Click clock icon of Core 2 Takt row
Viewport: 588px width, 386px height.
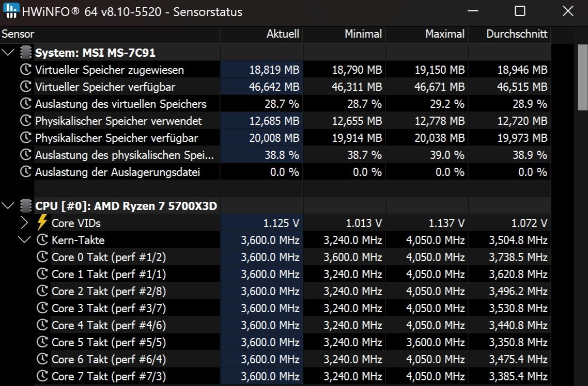coord(42,291)
